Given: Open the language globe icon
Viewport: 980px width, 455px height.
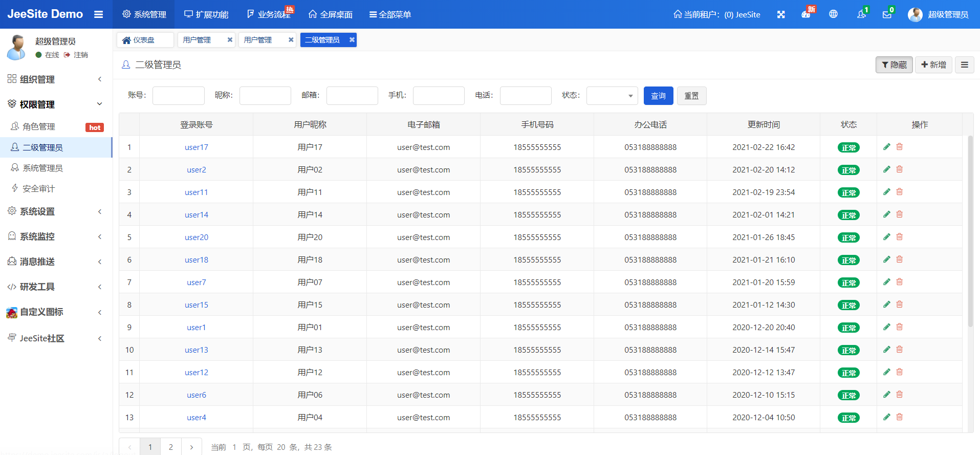Looking at the screenshot, I should (833, 14).
